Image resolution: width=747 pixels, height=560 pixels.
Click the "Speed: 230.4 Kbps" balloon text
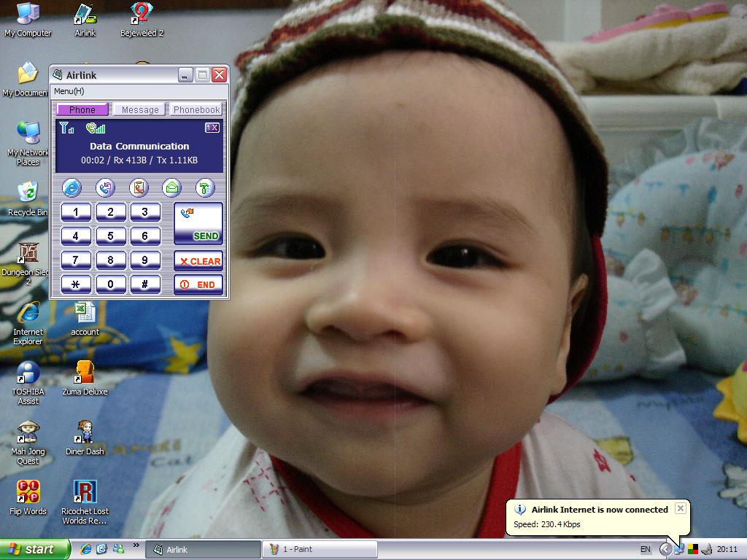(547, 524)
